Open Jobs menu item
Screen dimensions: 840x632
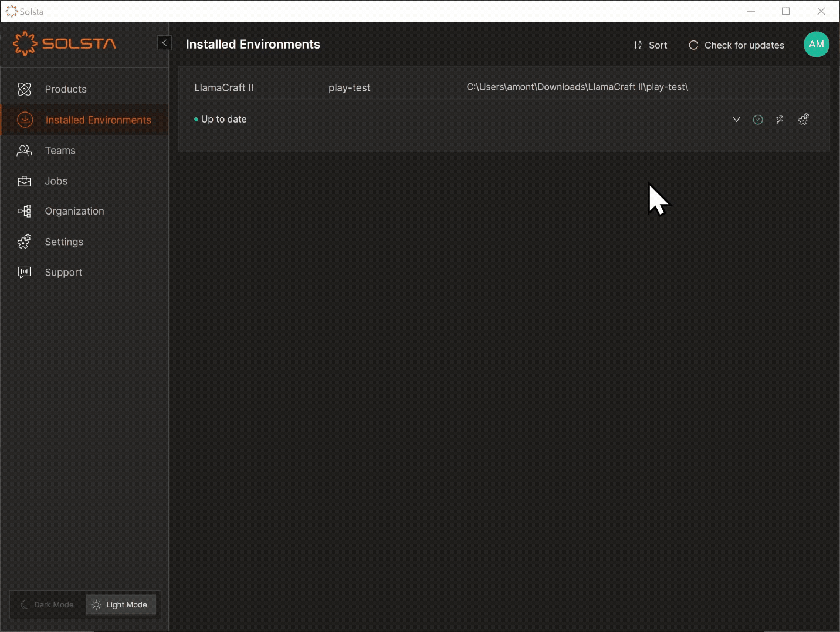pyautogui.click(x=84, y=181)
